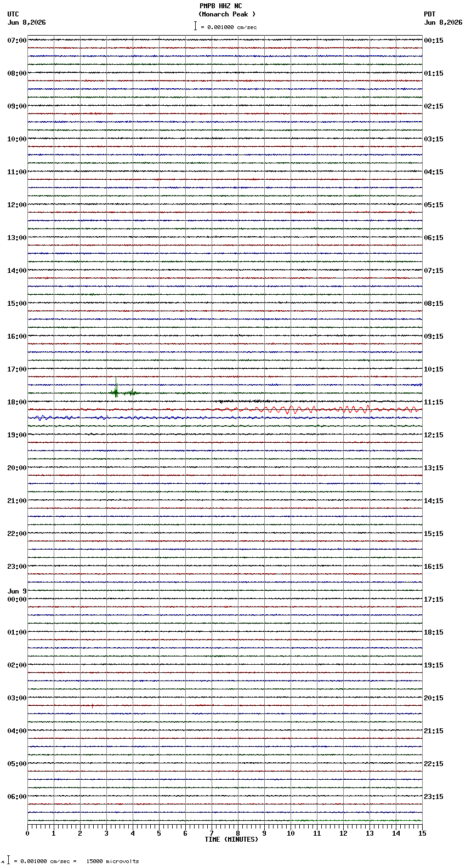Click the "04:00" UTC time label
The width and height of the screenshot is (466, 868).
point(17,731)
